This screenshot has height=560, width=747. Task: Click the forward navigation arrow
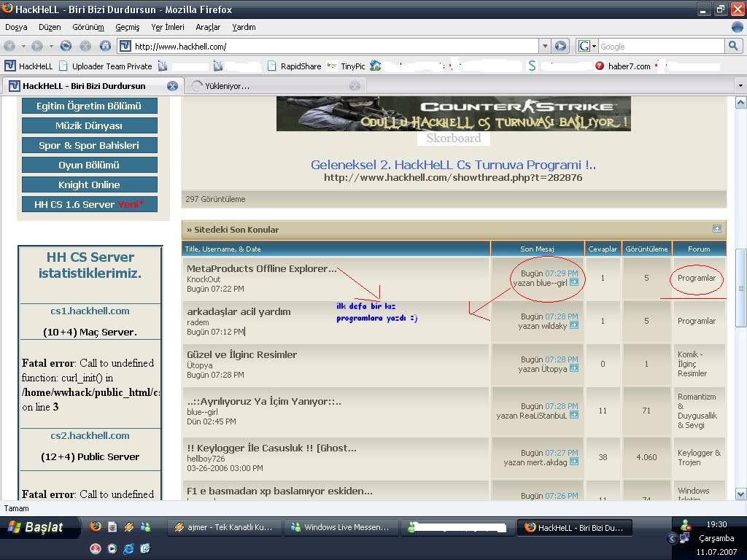click(x=36, y=46)
